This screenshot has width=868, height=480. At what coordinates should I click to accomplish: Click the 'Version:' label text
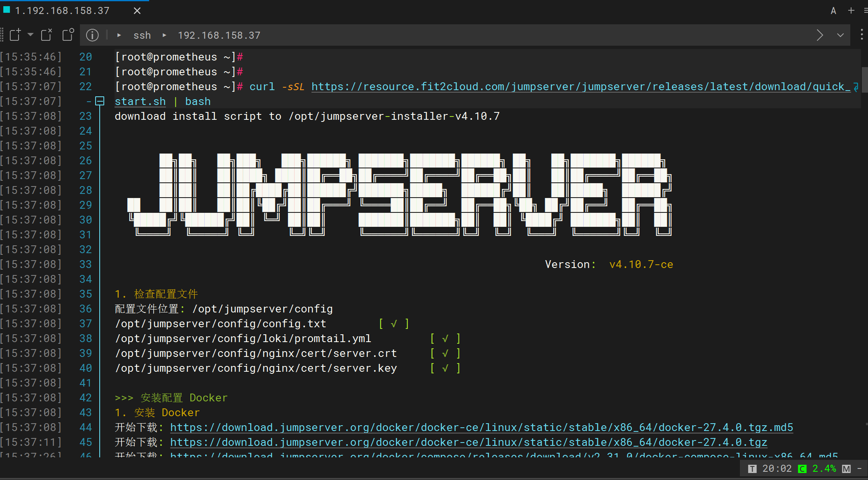(x=571, y=264)
